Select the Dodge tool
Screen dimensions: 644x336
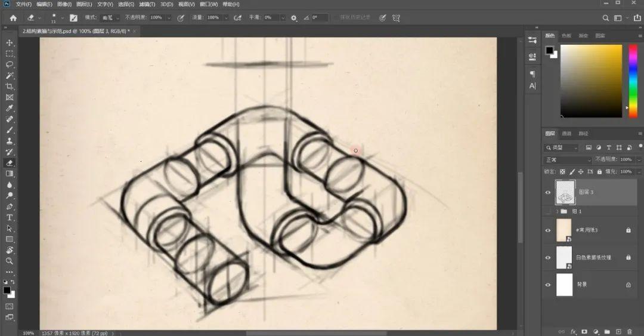point(10,195)
